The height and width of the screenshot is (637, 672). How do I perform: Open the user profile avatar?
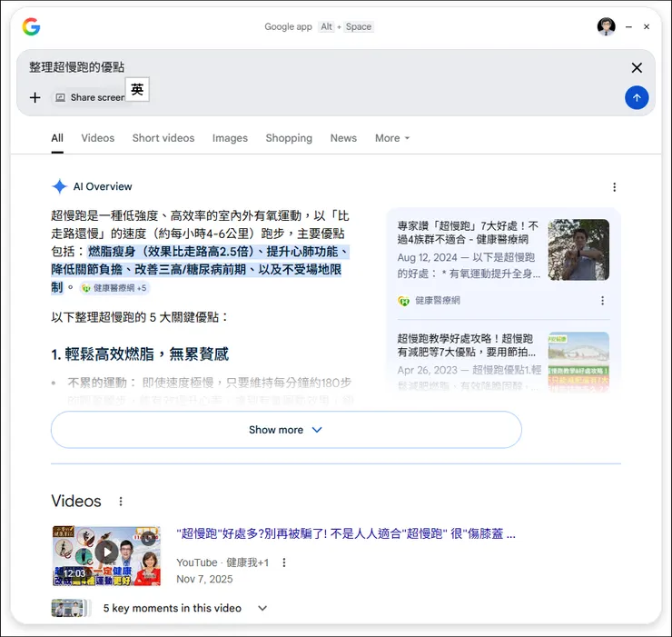[606, 26]
